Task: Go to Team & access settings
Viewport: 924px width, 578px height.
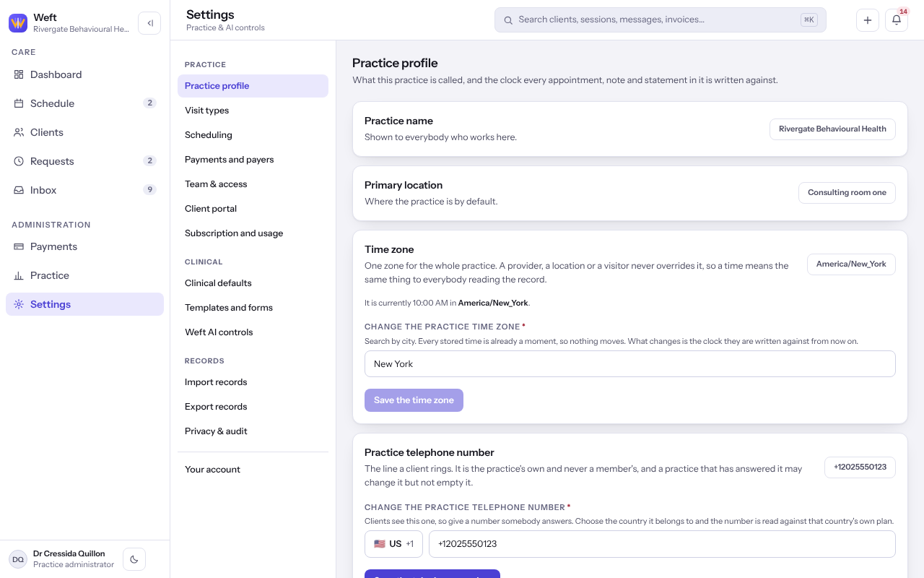Action: pos(253,184)
